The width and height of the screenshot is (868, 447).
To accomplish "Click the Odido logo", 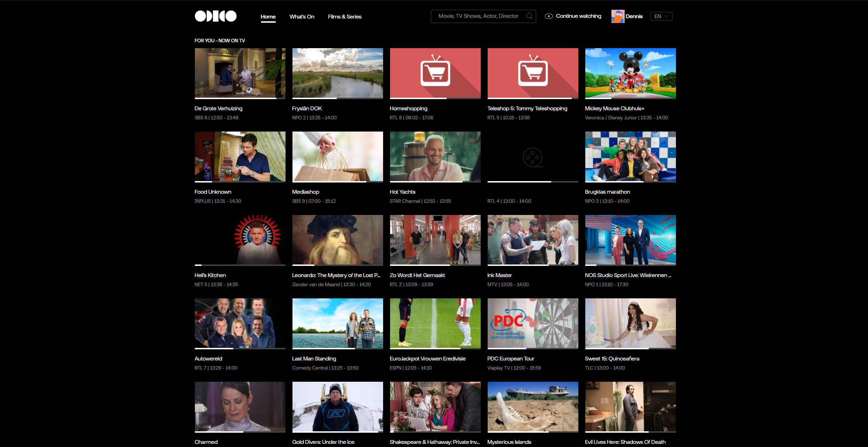I will (x=215, y=16).
